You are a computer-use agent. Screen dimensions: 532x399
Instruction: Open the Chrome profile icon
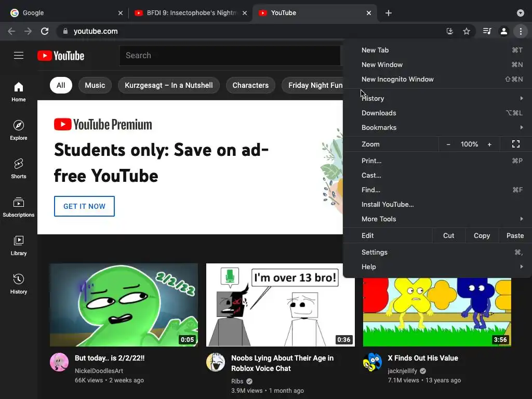tap(504, 31)
